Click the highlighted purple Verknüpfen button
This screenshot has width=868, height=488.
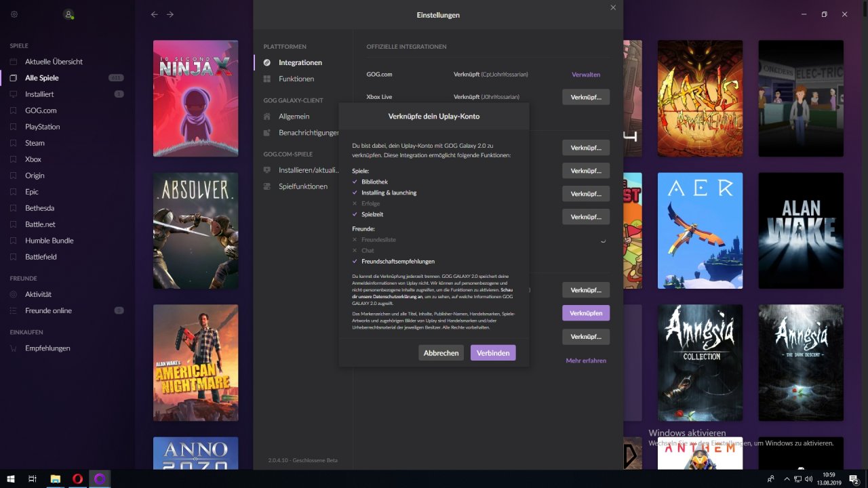point(586,313)
